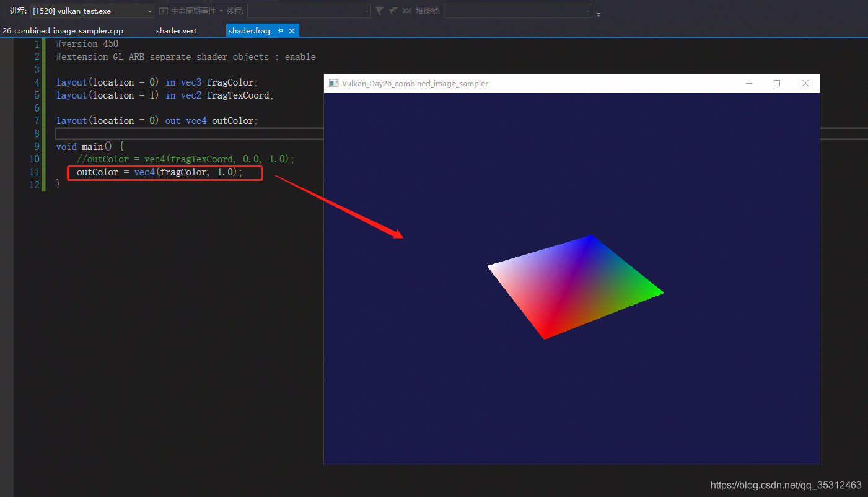Click the lifecycle events icon
Screen dimensions: 868x497
(164, 11)
